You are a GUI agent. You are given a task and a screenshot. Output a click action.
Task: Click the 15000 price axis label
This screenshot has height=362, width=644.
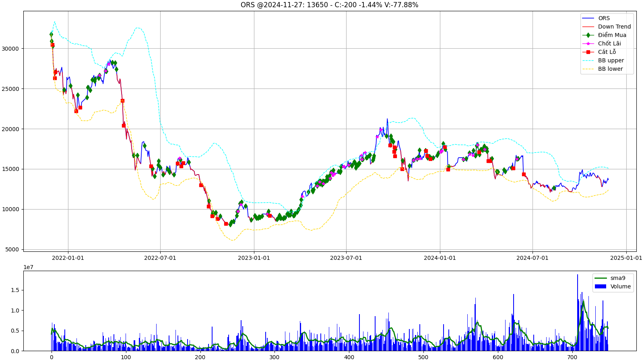pyautogui.click(x=11, y=169)
